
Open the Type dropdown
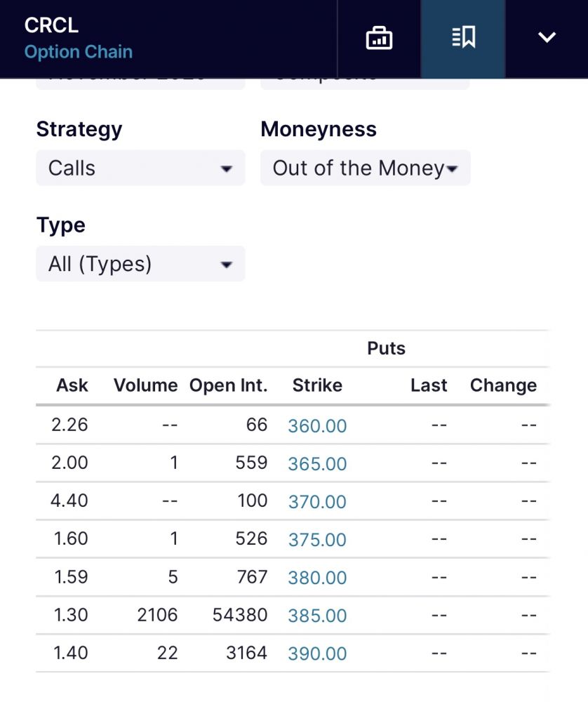pos(140,265)
